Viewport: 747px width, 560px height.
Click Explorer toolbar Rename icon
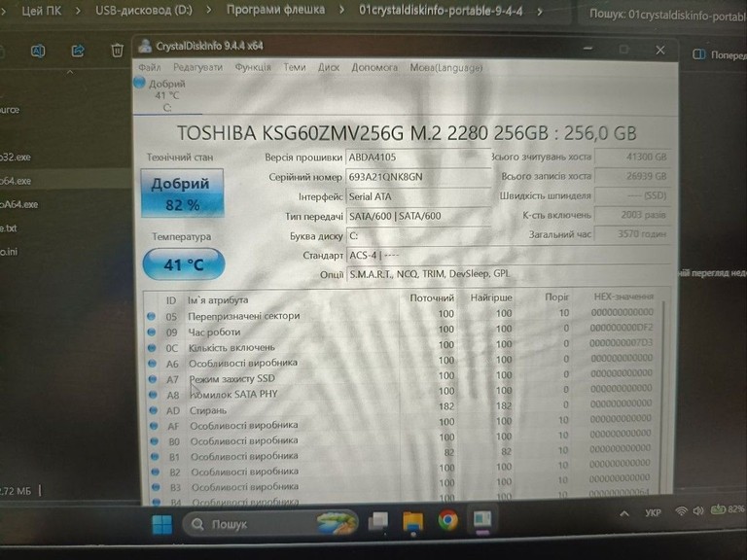(38, 51)
